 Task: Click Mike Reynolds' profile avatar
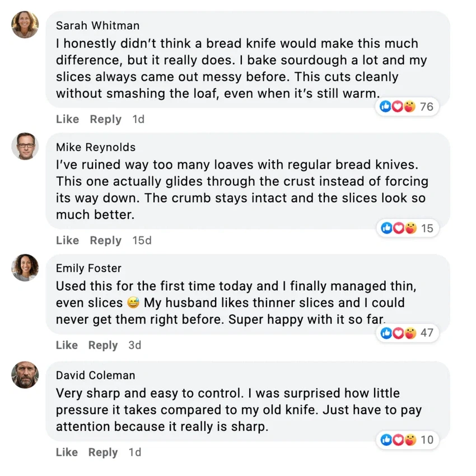click(25, 146)
